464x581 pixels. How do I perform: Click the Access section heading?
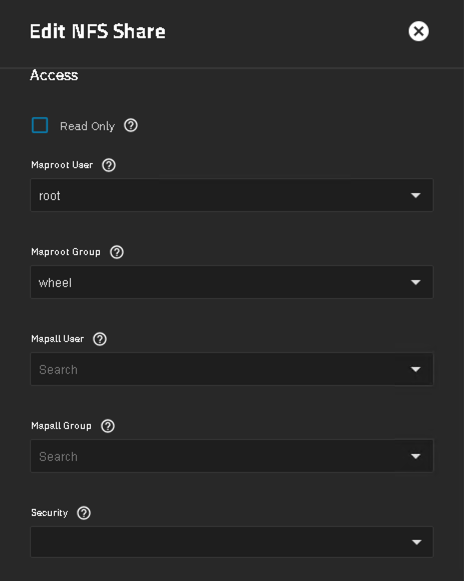click(54, 75)
